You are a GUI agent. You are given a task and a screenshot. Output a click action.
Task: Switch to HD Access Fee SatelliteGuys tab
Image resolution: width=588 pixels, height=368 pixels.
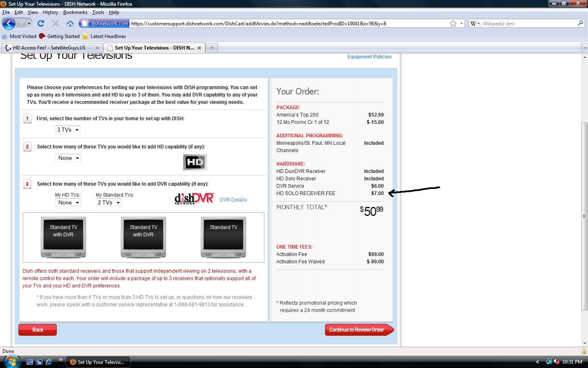point(49,48)
